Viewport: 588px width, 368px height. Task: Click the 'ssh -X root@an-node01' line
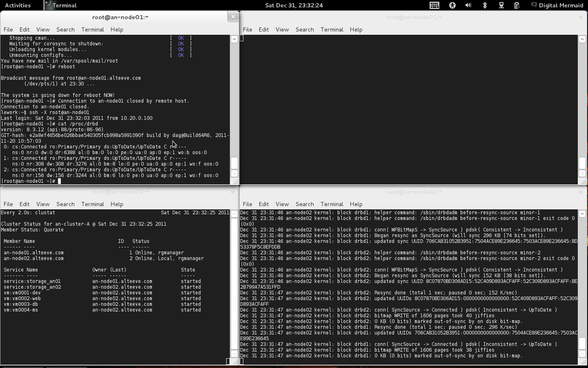pos(45,112)
